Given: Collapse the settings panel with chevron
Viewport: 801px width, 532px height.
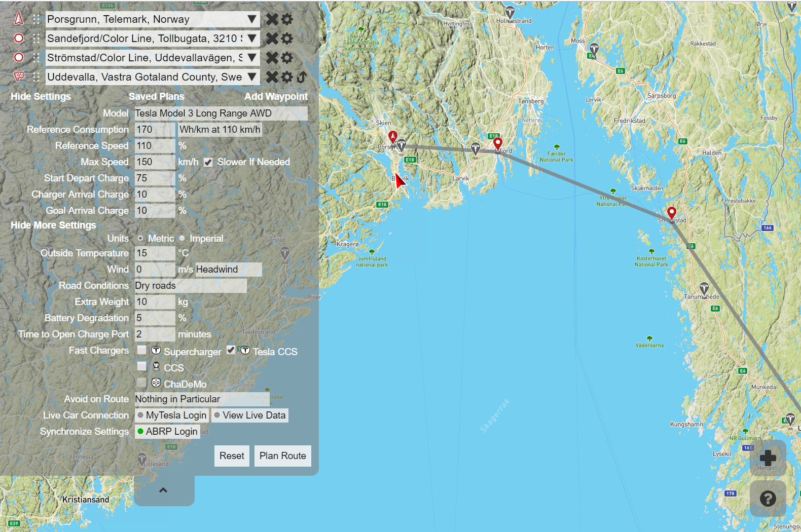Looking at the screenshot, I should pyautogui.click(x=163, y=490).
